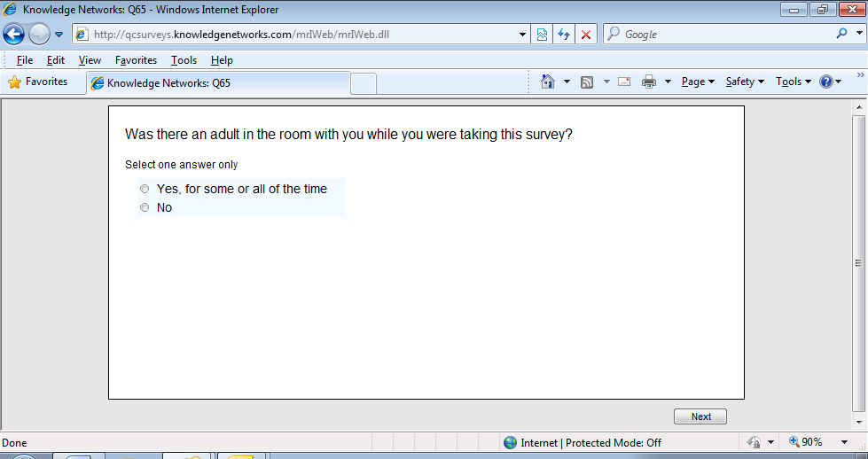Refresh the page with the Refresh icon
This screenshot has width=868, height=459.
[564, 35]
